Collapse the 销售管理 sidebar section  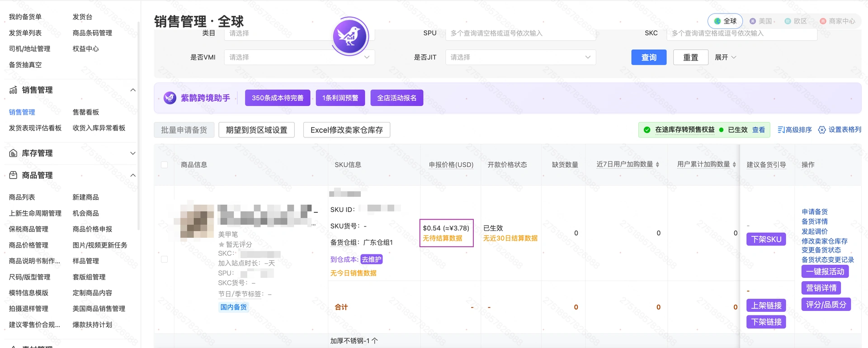tap(133, 90)
